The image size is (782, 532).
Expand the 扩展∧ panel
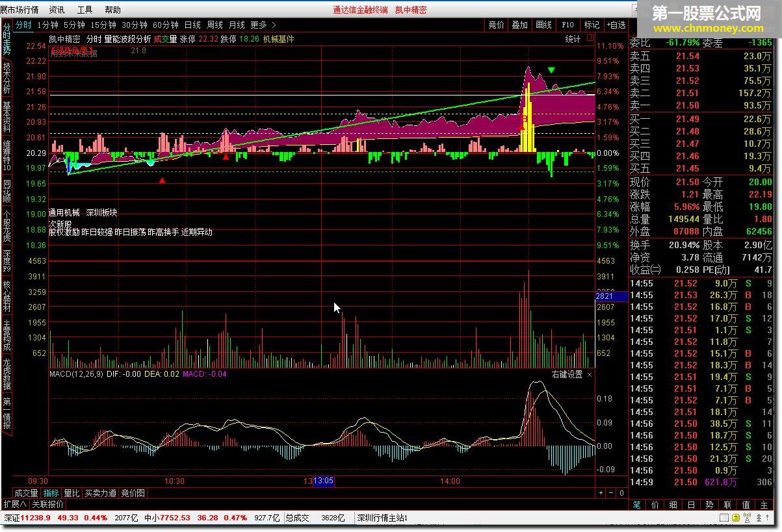[15, 504]
